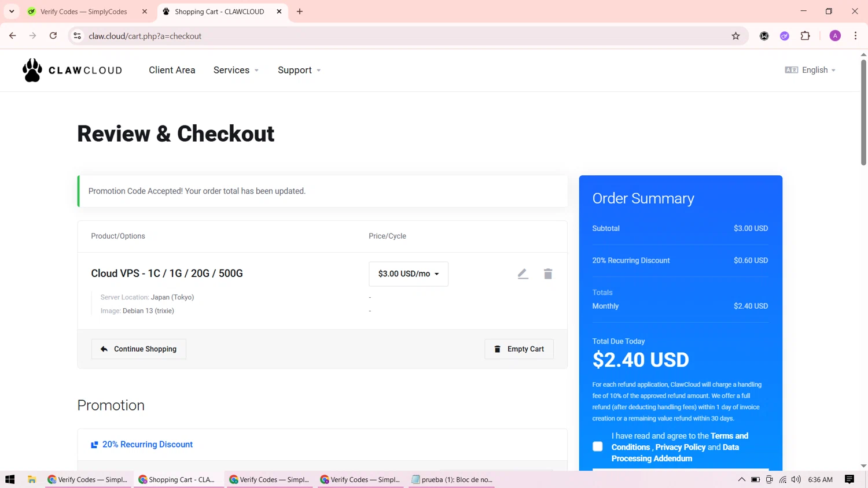
Task: Click the purple extension icon in toolbar
Action: tap(785, 36)
